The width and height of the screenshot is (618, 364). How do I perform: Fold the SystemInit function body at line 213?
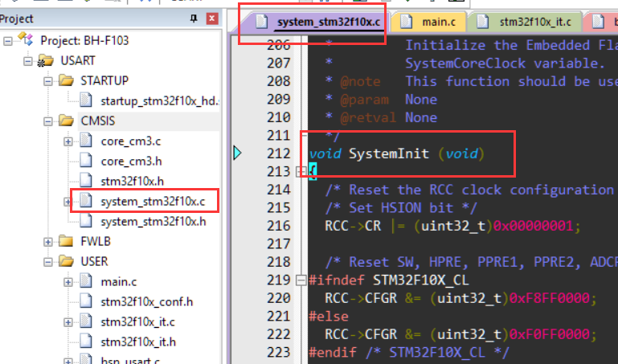tap(301, 171)
